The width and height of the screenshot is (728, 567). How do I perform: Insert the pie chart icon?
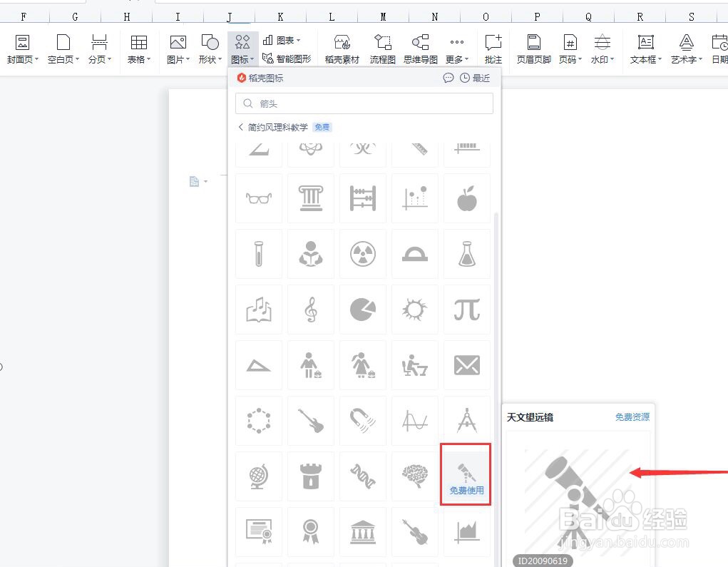[363, 310]
